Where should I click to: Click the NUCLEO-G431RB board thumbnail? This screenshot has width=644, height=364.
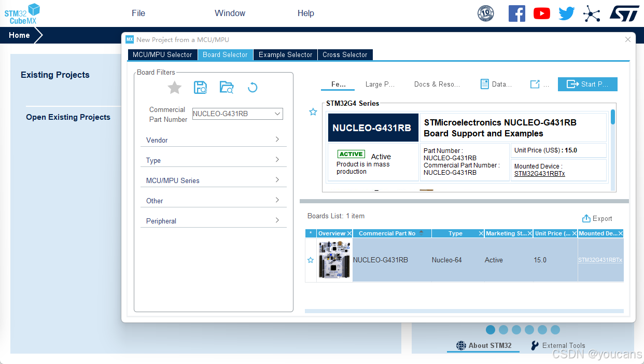tap(334, 260)
